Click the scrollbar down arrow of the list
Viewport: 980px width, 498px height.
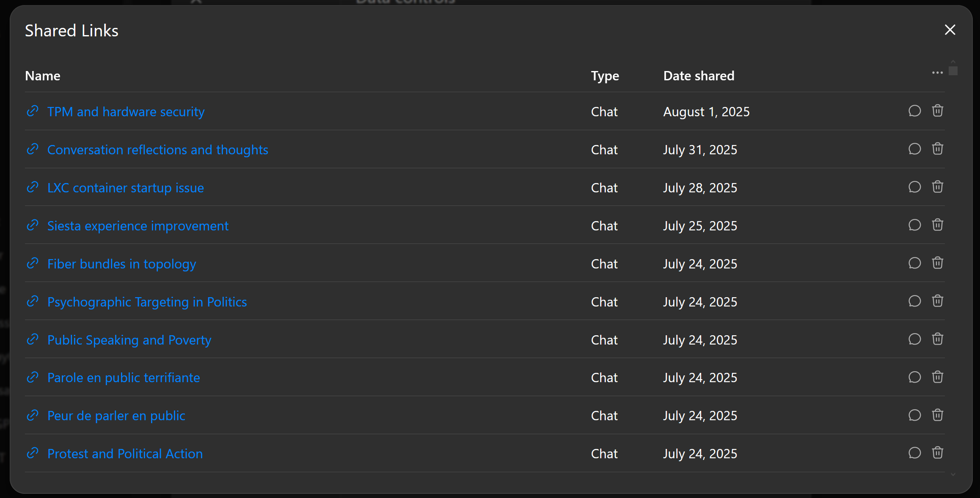953,474
